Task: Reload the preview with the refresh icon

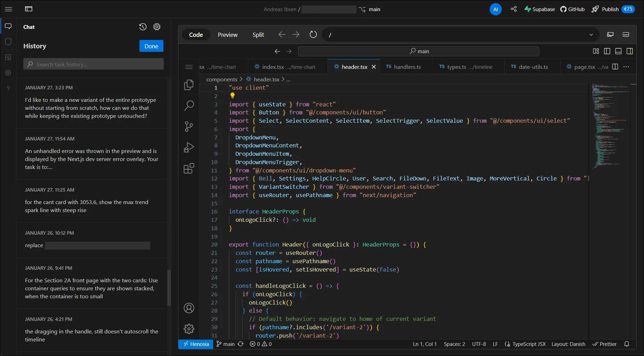Action: point(313,34)
